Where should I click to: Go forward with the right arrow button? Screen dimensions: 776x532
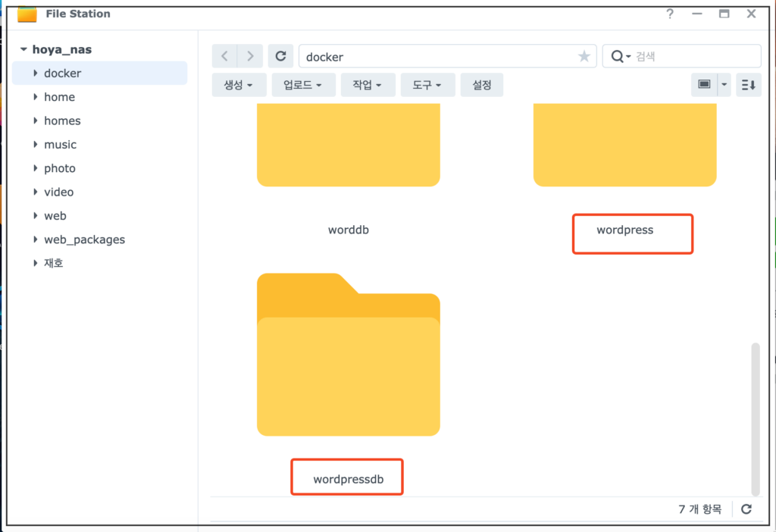coord(250,56)
